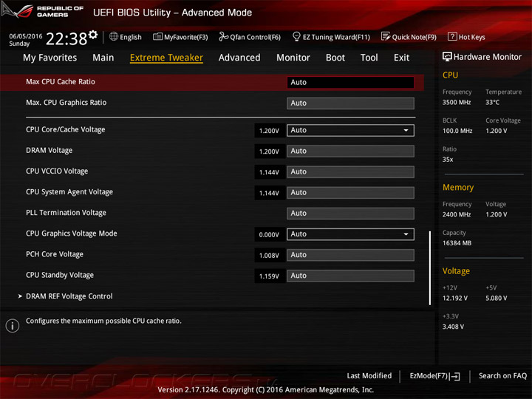Viewport: 532px width, 399px height.
Task: Click Search on FAQ
Action: pos(502,375)
